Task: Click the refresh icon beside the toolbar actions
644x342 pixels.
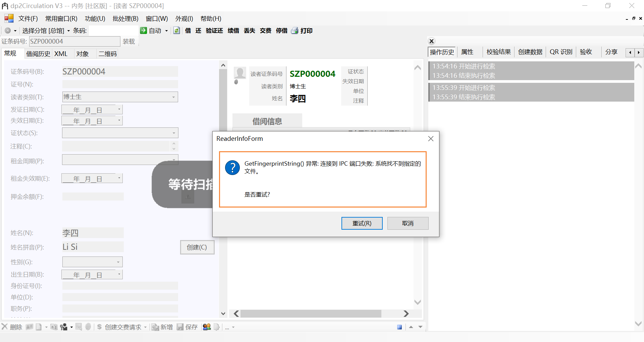Action: (x=177, y=31)
